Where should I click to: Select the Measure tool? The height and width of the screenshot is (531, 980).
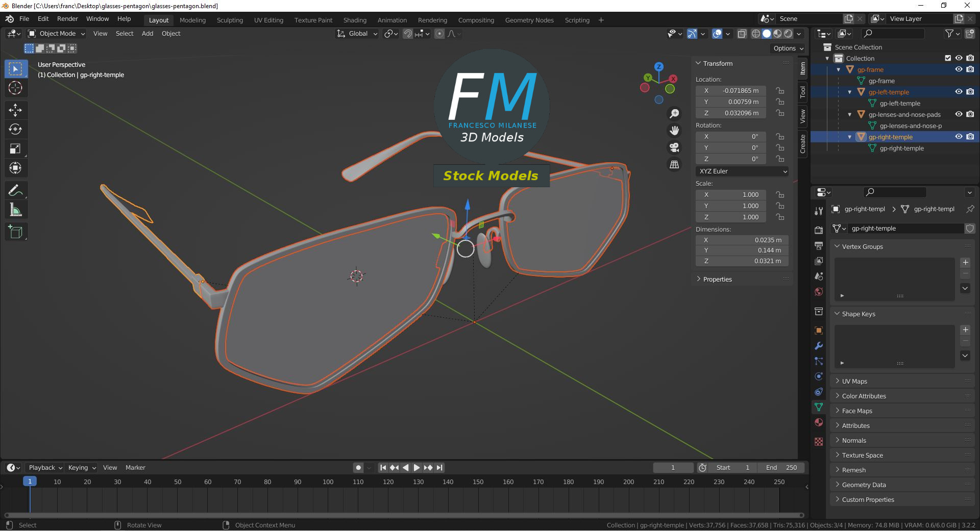point(16,210)
